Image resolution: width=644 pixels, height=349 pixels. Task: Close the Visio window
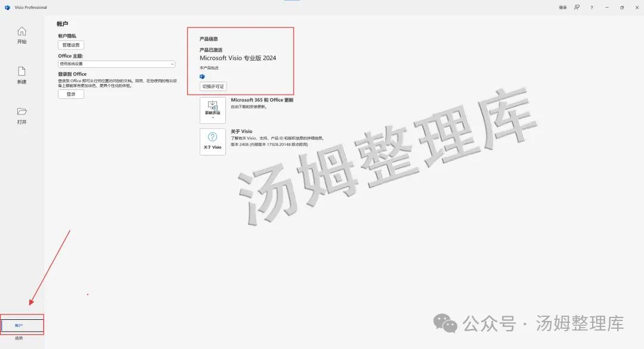tap(637, 7)
